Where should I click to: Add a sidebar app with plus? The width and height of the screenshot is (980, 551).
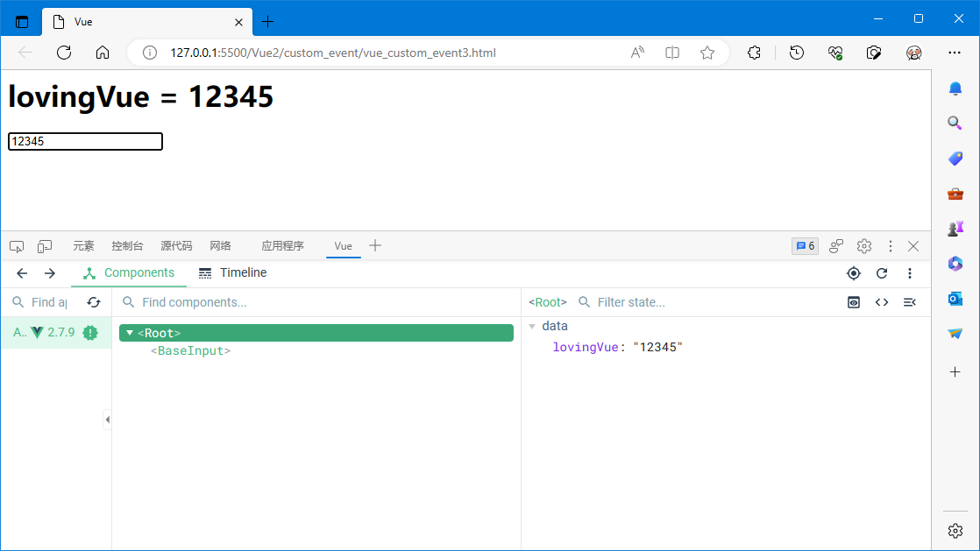tap(955, 372)
